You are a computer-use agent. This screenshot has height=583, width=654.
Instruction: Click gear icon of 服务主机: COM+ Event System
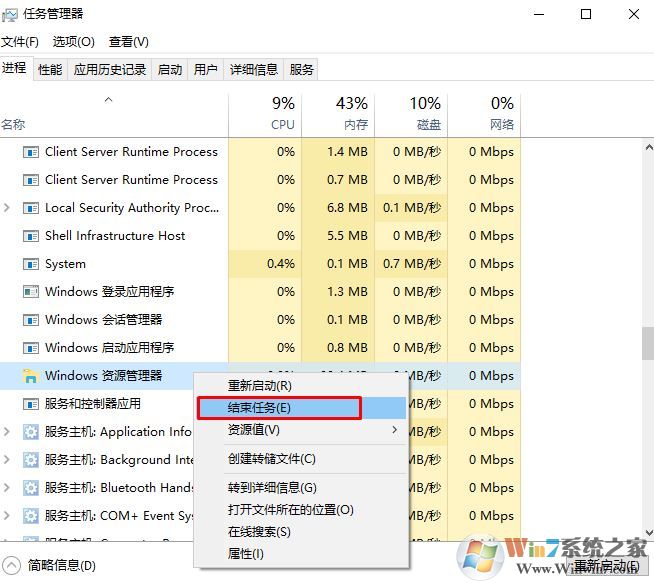tap(30, 516)
